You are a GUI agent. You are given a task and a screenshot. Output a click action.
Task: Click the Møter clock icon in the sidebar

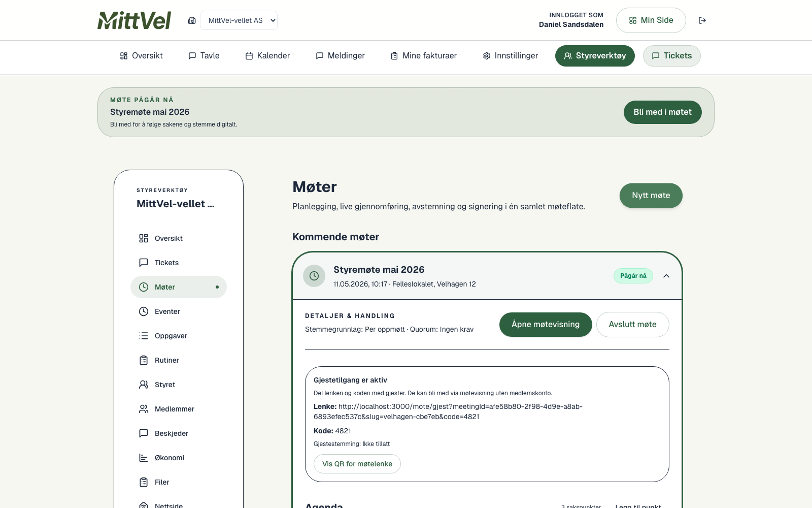pyautogui.click(x=144, y=287)
